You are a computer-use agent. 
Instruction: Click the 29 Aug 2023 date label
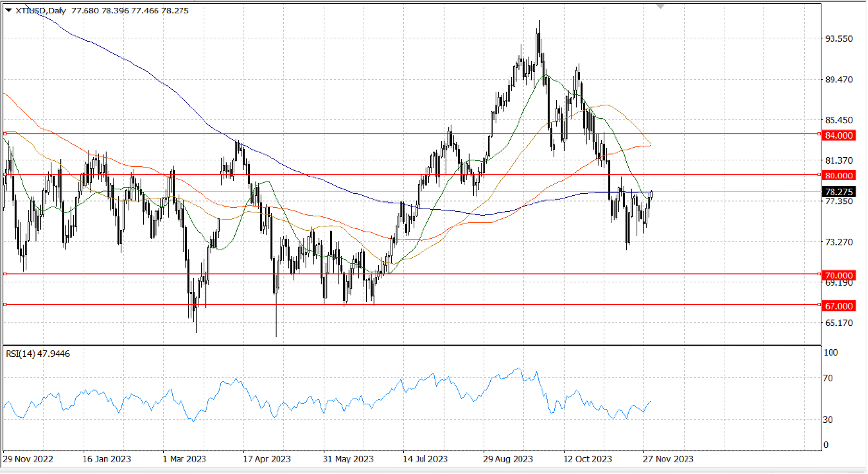(508, 459)
